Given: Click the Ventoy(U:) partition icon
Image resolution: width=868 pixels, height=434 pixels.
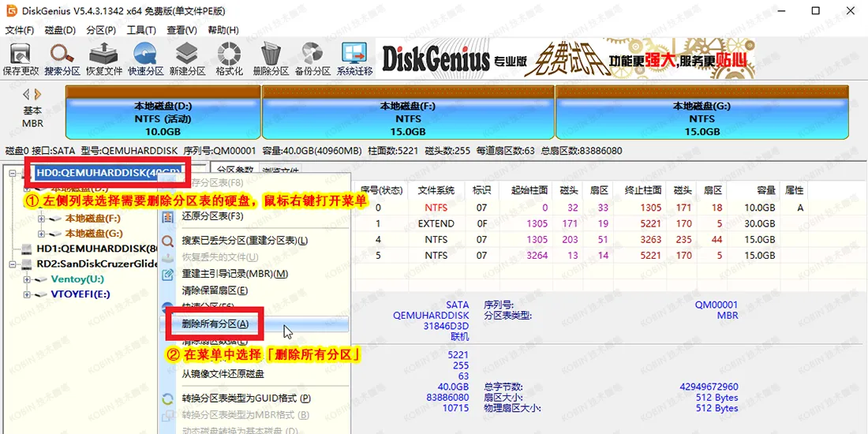Looking at the screenshot, I should [x=41, y=279].
